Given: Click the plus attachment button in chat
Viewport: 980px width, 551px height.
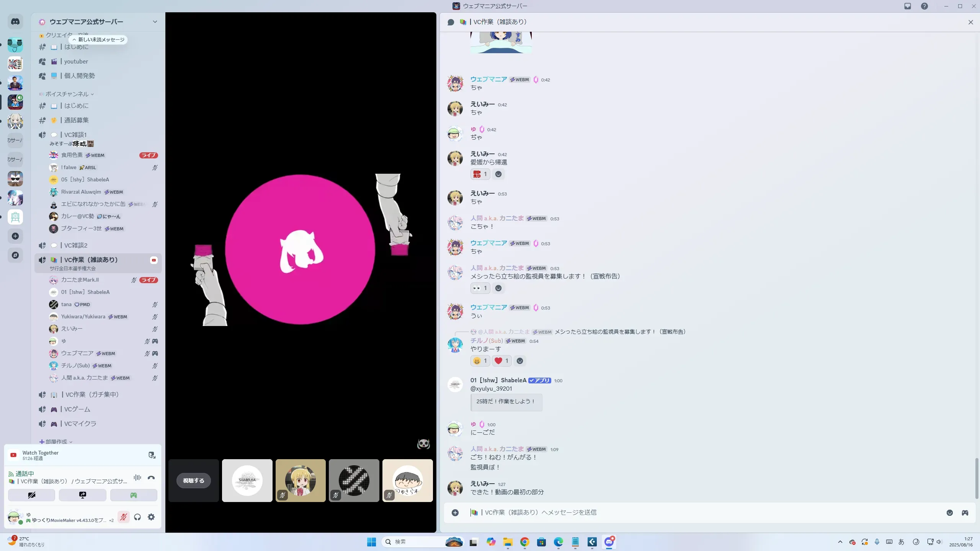Looking at the screenshot, I should (455, 513).
